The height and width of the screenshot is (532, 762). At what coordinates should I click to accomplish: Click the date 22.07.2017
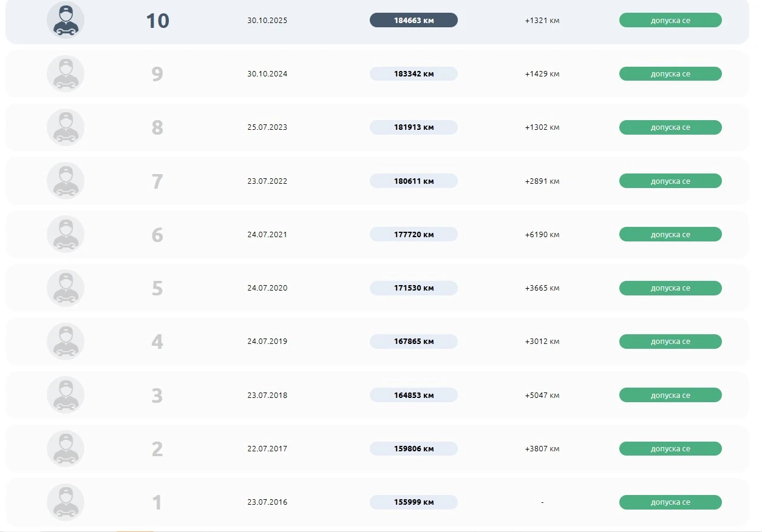point(267,449)
